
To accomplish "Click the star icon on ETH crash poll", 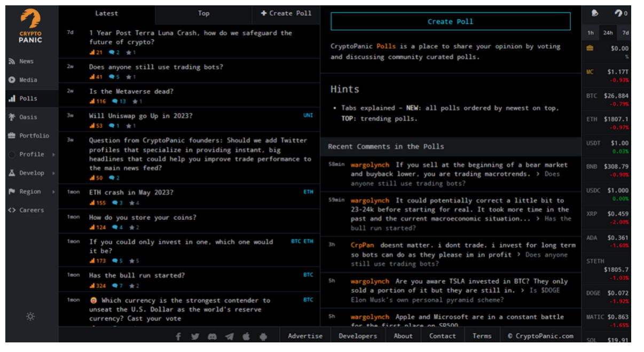I will [x=131, y=203].
